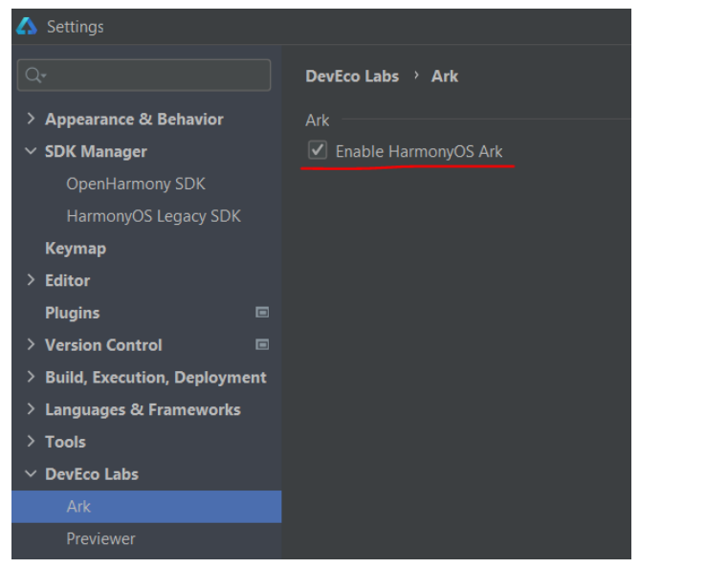Open the Plugins settings page
728x568 pixels.
(72, 313)
